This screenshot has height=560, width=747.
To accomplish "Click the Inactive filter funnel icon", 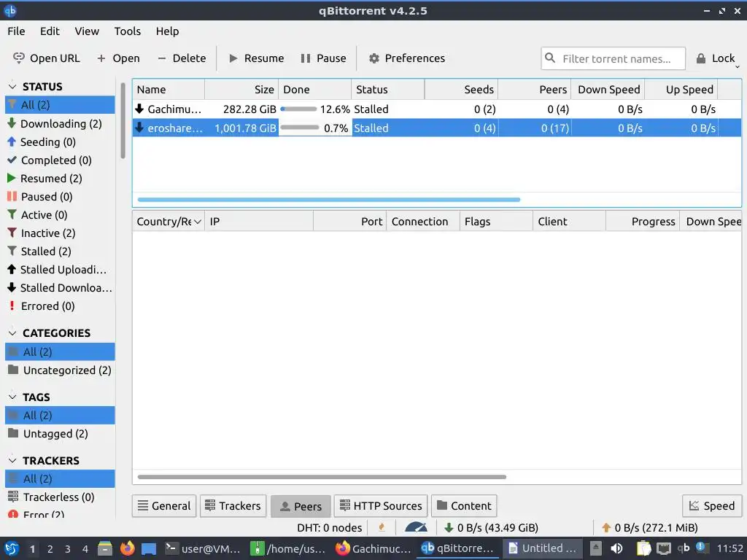I will tap(12, 233).
